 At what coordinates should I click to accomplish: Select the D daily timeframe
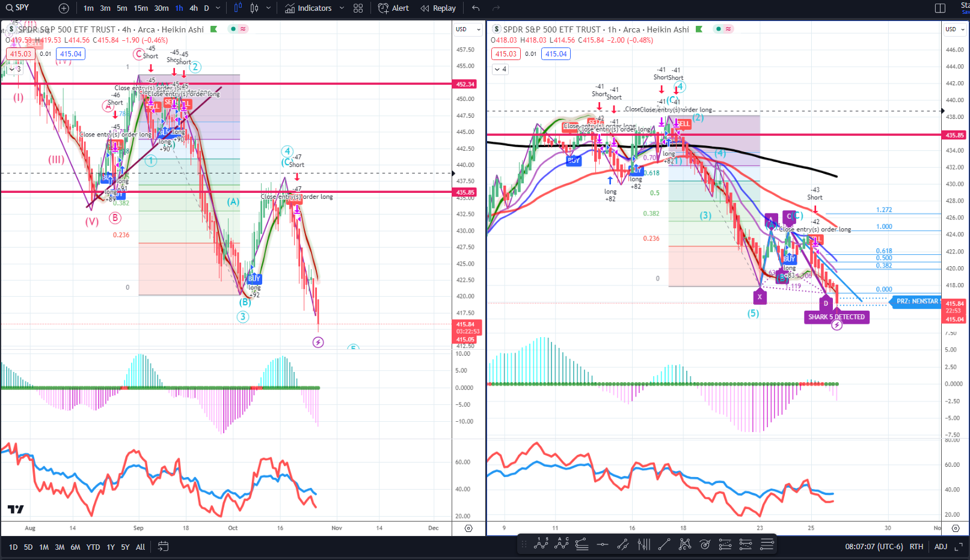click(x=206, y=8)
